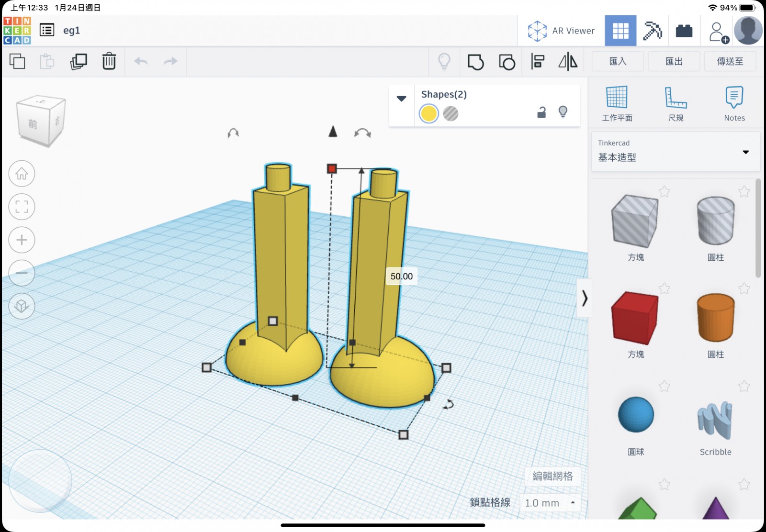Tap the Wi-Fi status icon
The width and height of the screenshot is (766, 532).
point(713,8)
